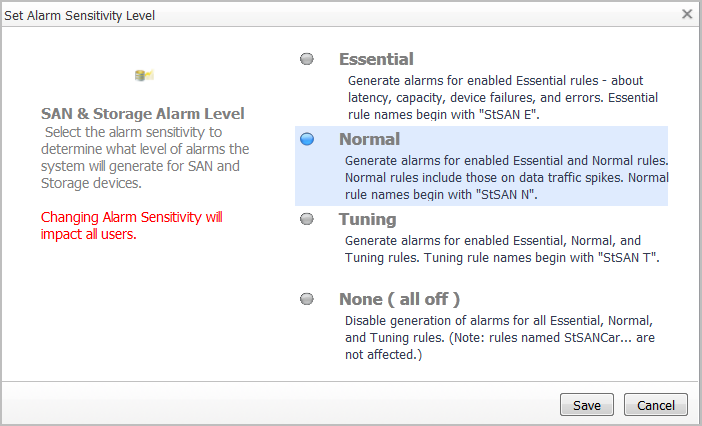Click the red Changing Alarm Sensitivity warning
This screenshot has width=702, height=426.
tap(132, 225)
